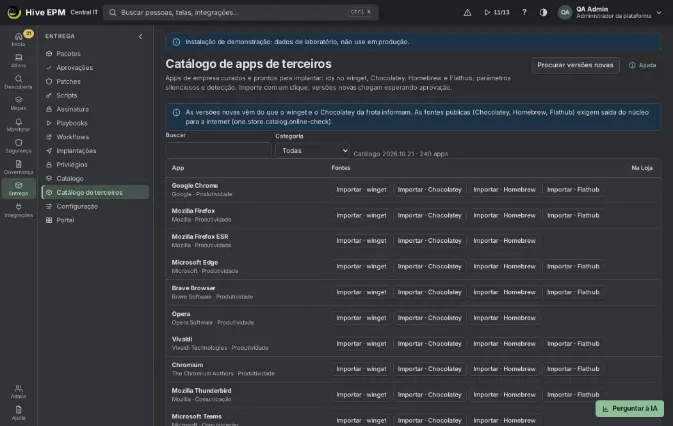Go to Playbooks in the sidebar
This screenshot has height=426, width=673.
point(95,123)
